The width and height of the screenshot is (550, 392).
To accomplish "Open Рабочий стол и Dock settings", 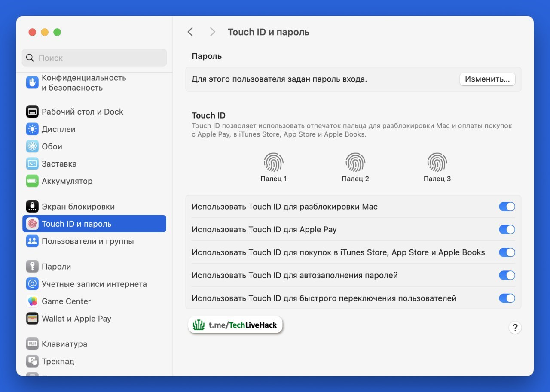I will [94, 112].
